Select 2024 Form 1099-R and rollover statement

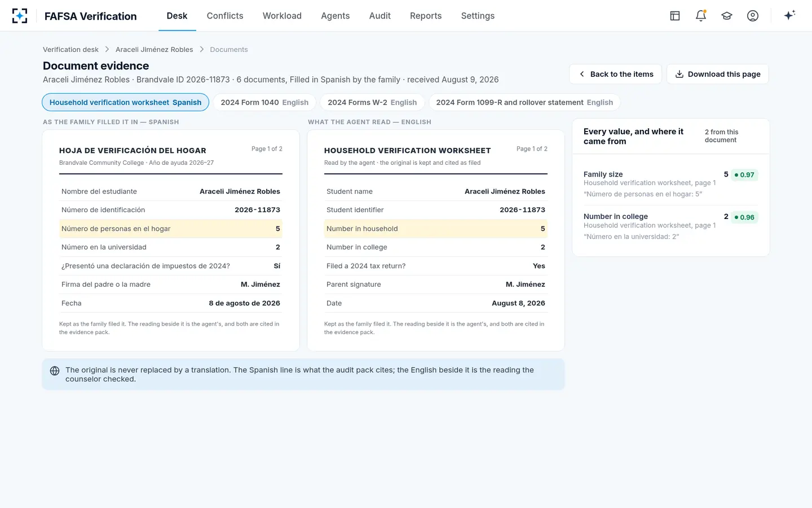524,102
